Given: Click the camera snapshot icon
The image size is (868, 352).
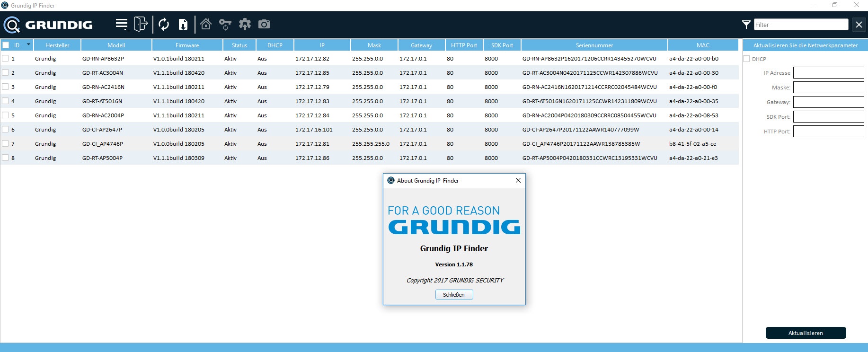Looking at the screenshot, I should click(x=264, y=24).
